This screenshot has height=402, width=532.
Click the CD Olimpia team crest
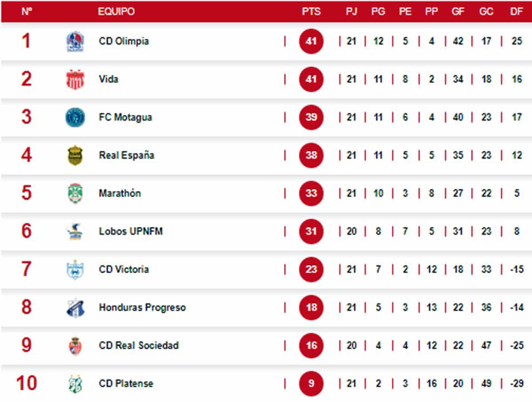pyautogui.click(x=75, y=42)
